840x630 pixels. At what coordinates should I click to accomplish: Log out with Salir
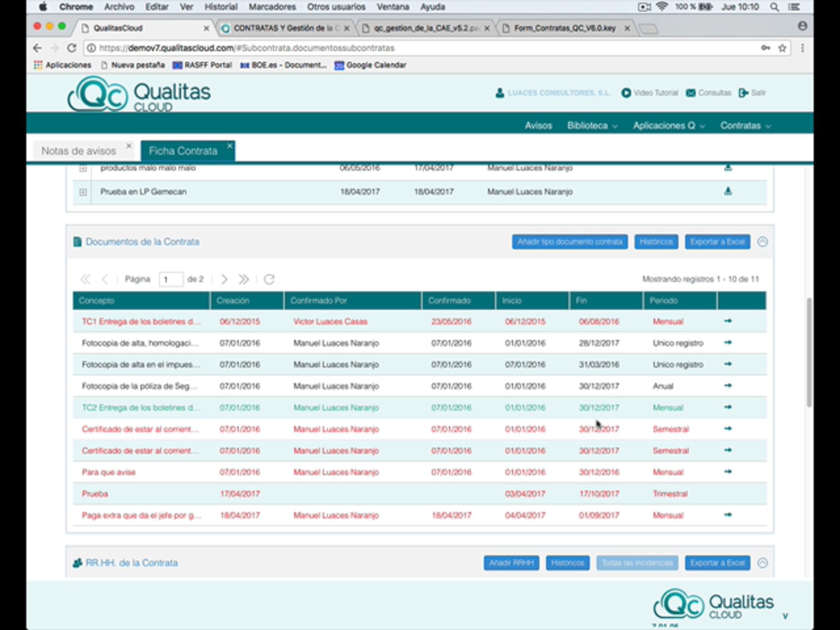point(752,93)
